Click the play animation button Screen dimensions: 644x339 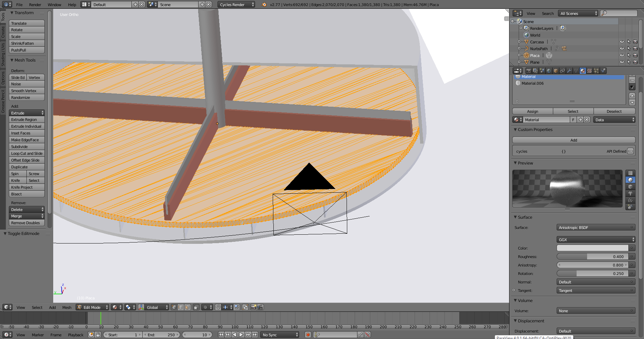pos(241,335)
